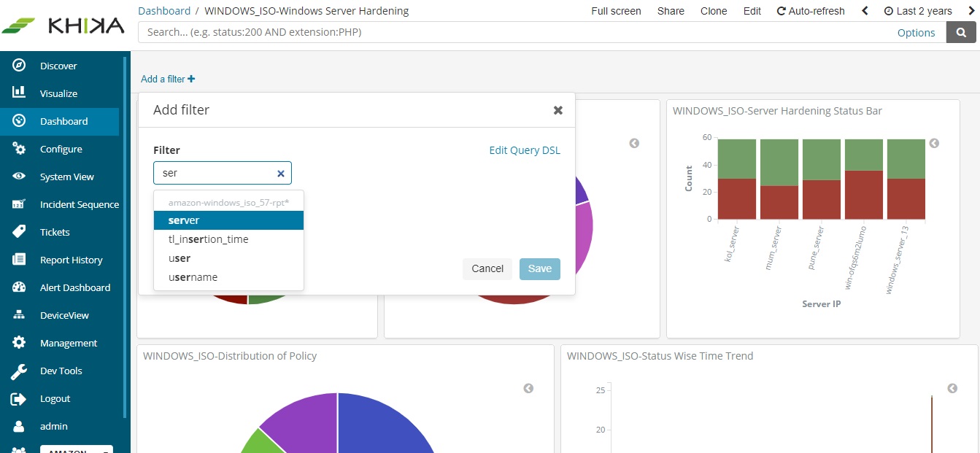Viewport: 980px width, 453px height.
Task: Click the Incident Sequence icon
Action: pos(20,204)
